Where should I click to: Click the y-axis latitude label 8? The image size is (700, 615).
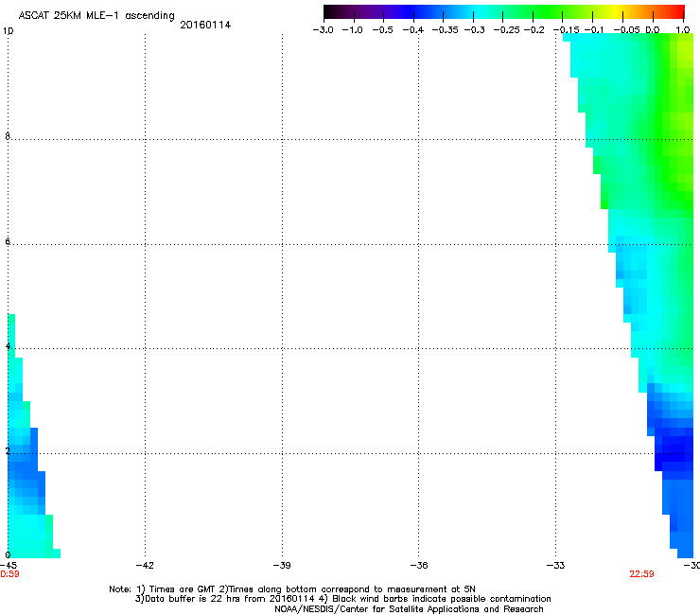pyautogui.click(x=8, y=136)
